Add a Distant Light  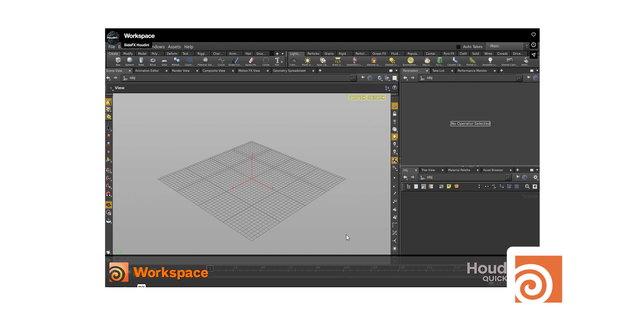point(392,62)
